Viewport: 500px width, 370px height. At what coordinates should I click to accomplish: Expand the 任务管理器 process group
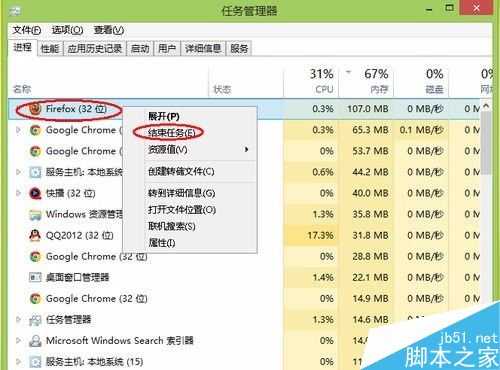(x=18, y=320)
